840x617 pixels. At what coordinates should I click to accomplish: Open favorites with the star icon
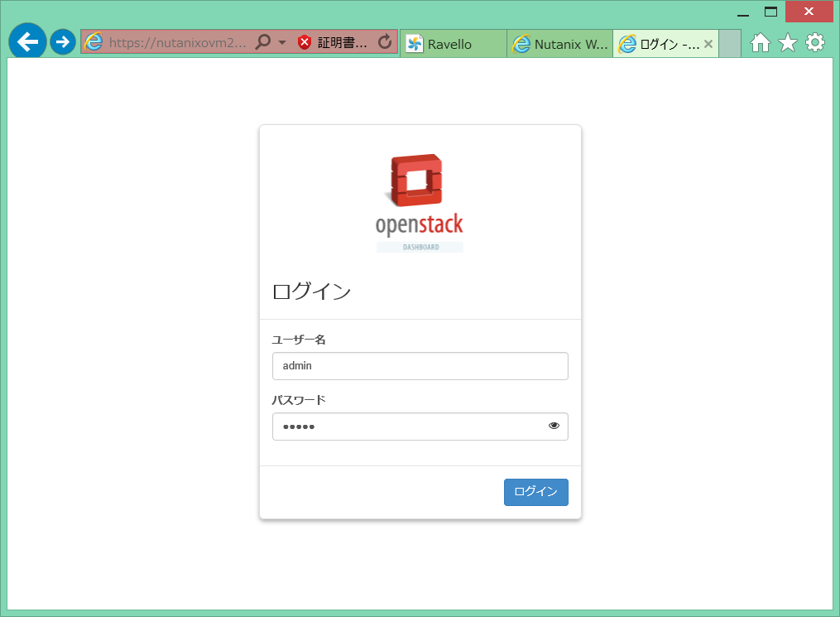pos(788,42)
